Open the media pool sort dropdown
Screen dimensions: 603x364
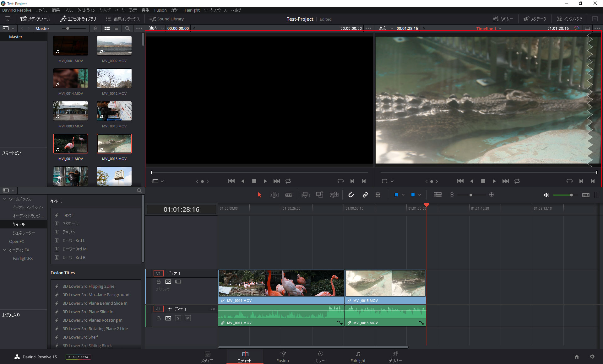95,28
